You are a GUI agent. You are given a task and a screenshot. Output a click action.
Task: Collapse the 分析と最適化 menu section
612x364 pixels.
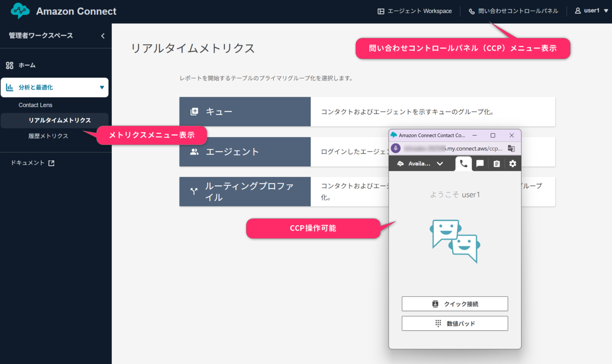(55, 87)
